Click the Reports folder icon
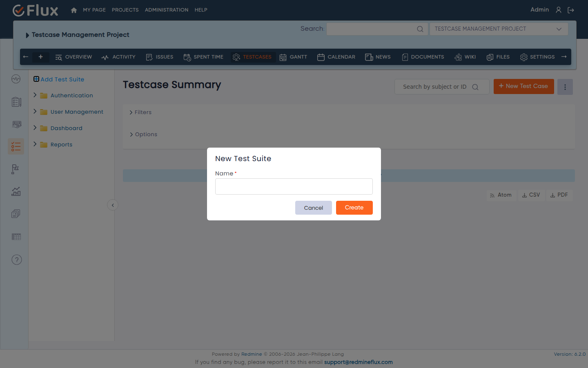The width and height of the screenshot is (588, 368). [44, 145]
